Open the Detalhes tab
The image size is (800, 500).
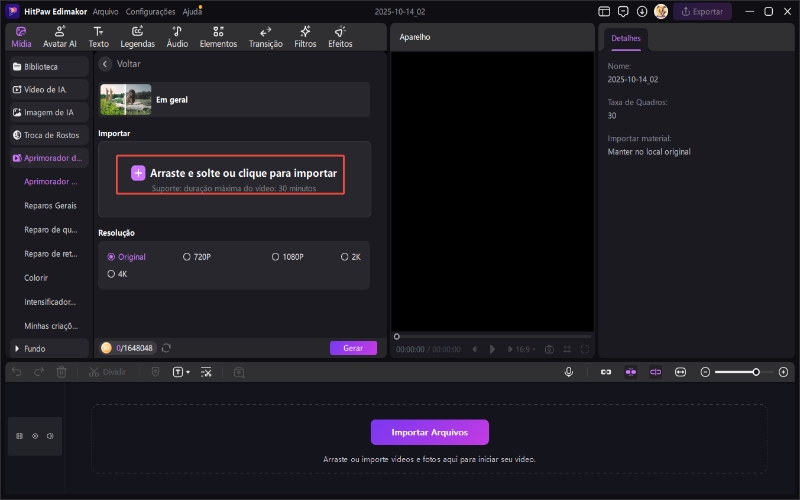(x=626, y=38)
